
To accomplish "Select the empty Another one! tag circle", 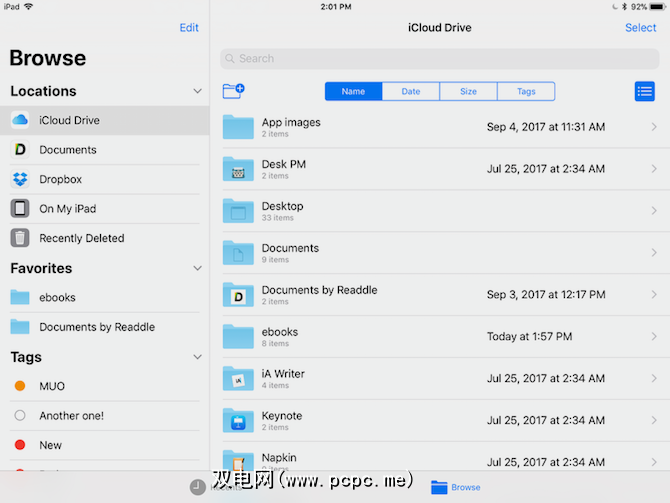I will [20, 415].
